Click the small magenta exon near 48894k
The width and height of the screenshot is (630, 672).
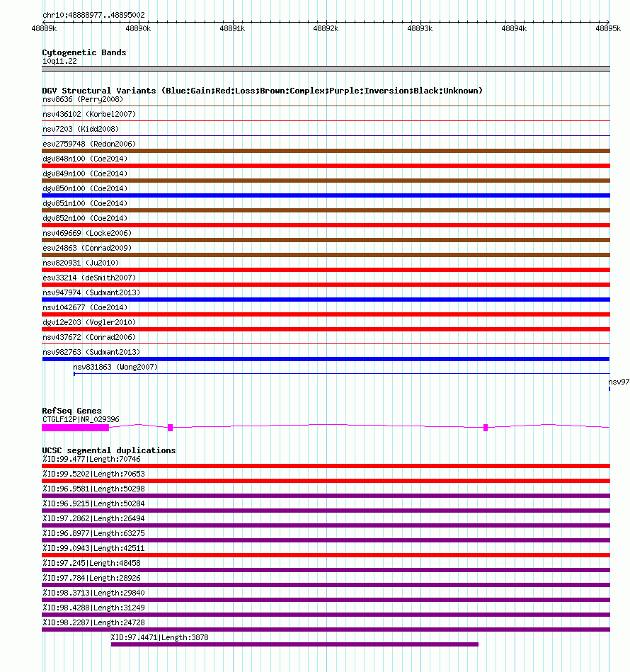(x=485, y=428)
